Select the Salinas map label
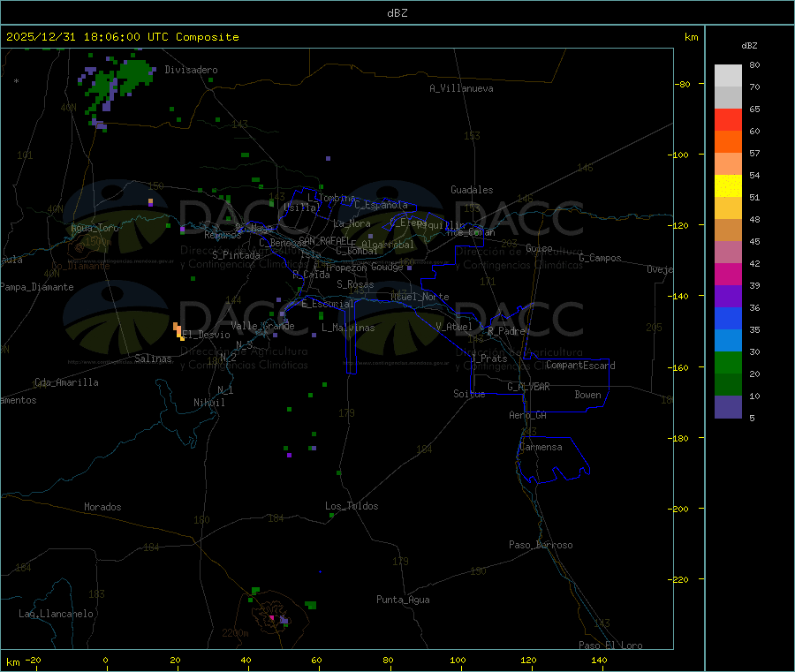This screenshot has height=672, width=795. 153,359
